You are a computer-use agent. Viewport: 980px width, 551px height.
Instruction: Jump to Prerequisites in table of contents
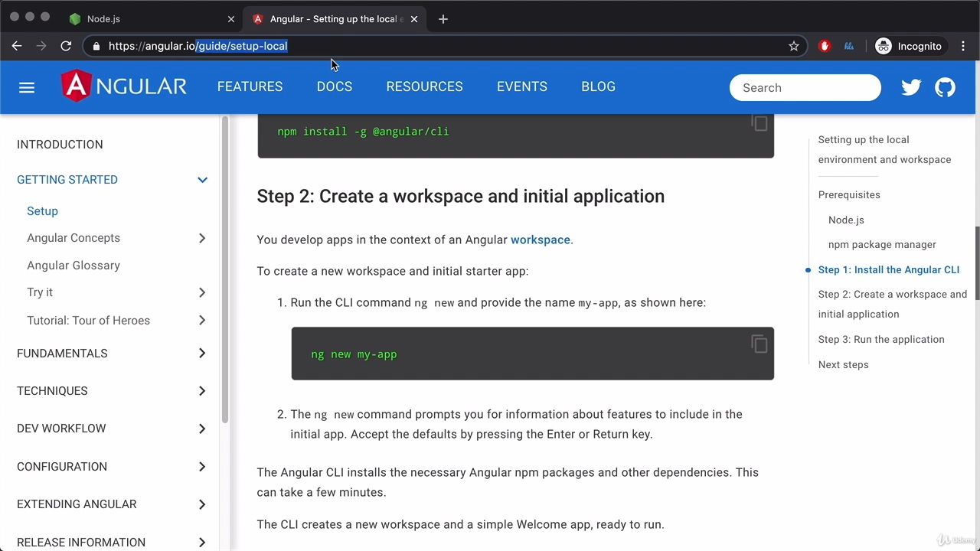point(849,194)
